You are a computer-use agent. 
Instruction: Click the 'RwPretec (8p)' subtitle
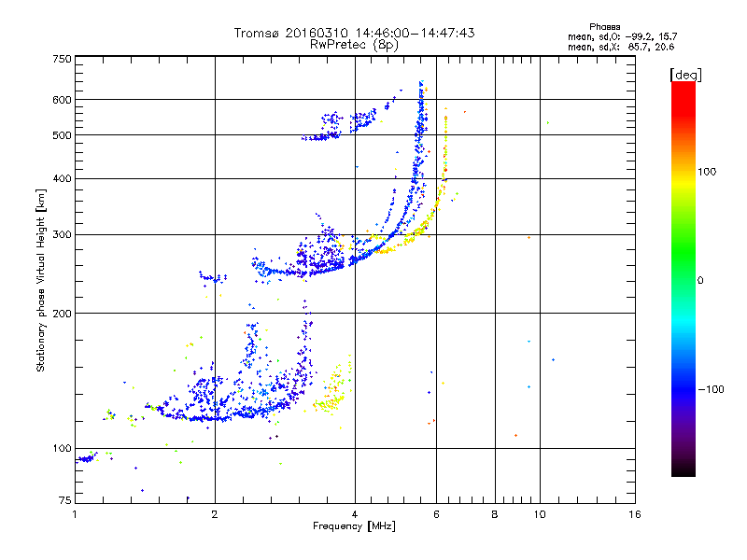click(354, 45)
